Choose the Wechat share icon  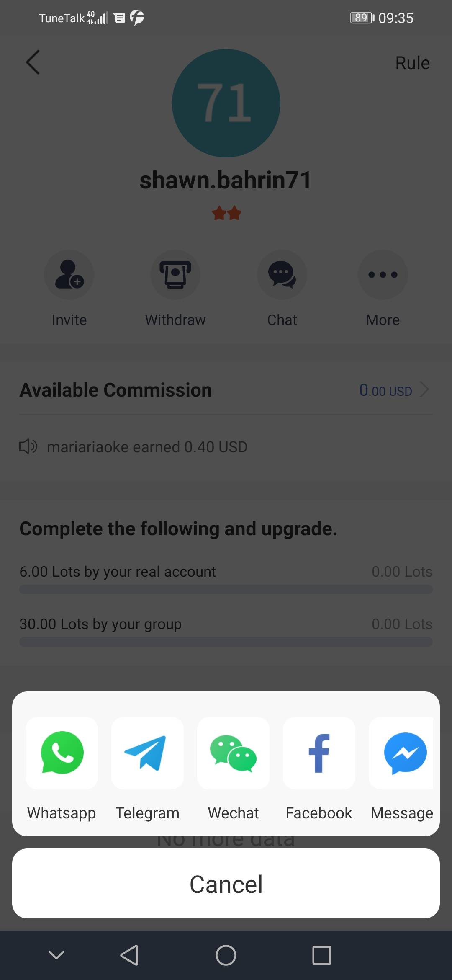click(x=233, y=753)
